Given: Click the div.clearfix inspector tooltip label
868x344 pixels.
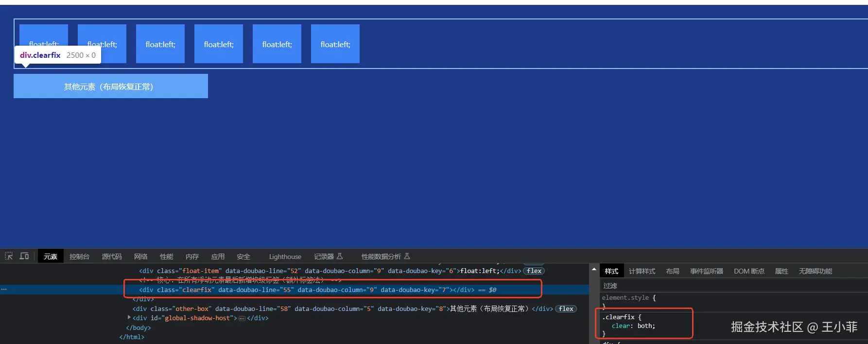Looking at the screenshot, I should pos(58,55).
